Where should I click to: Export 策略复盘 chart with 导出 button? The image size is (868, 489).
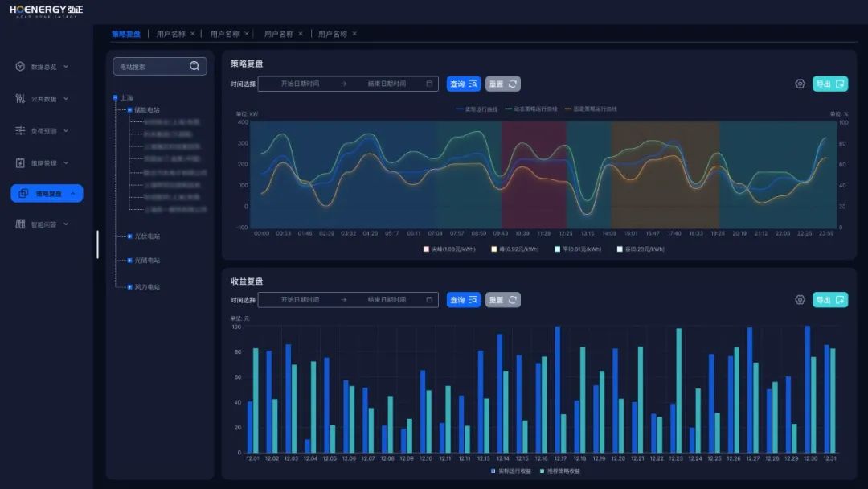(829, 84)
